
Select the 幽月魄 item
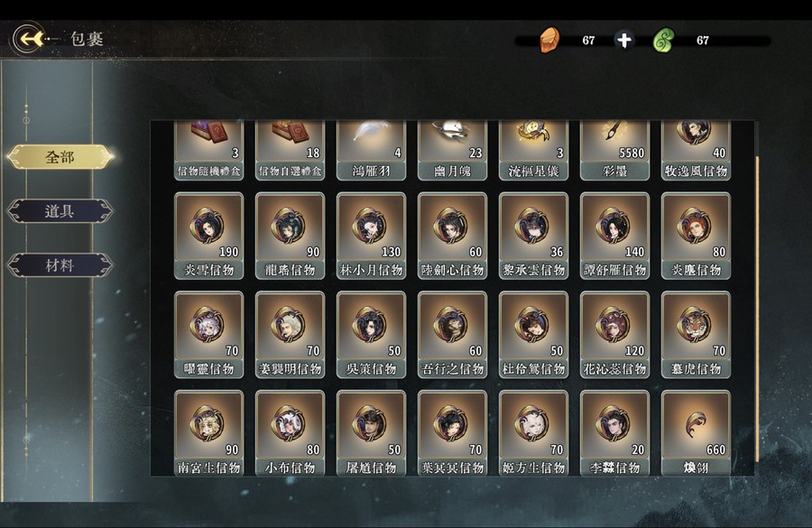[453, 151]
